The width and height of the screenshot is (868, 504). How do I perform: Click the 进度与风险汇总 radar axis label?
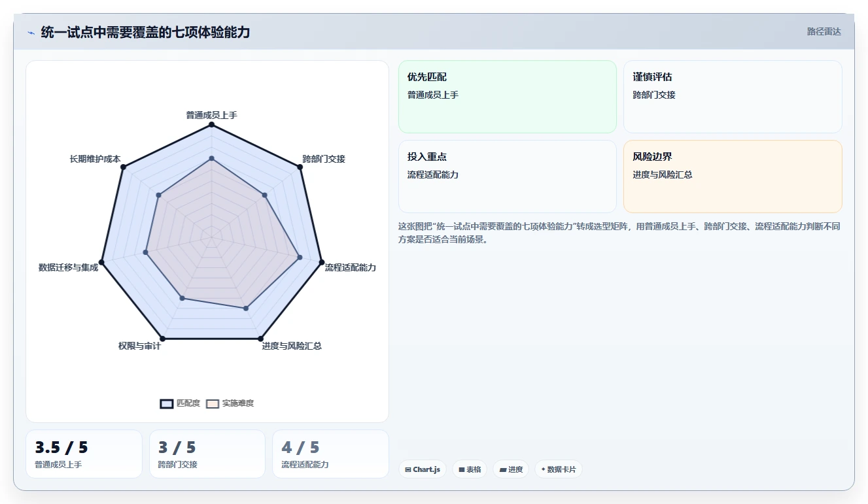coord(292,346)
